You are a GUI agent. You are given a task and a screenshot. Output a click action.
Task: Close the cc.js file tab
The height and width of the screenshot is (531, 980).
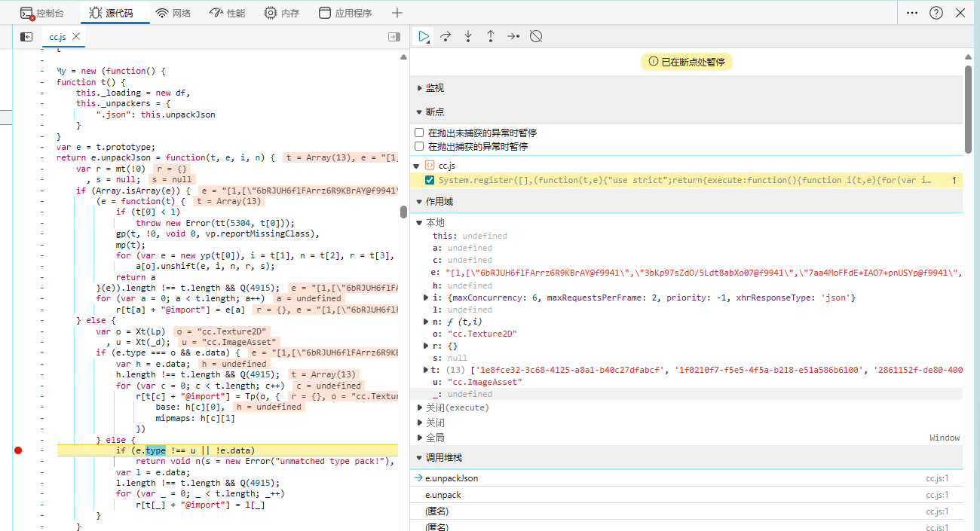(76, 36)
